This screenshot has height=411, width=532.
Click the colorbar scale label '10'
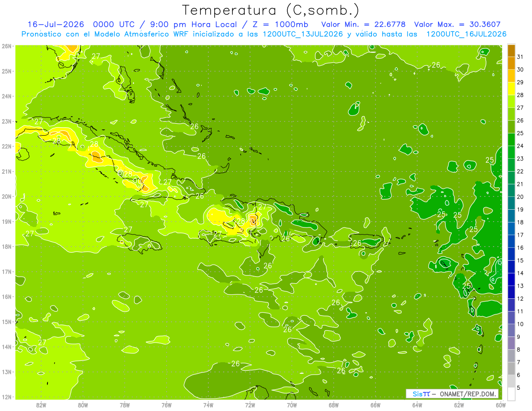(520, 324)
